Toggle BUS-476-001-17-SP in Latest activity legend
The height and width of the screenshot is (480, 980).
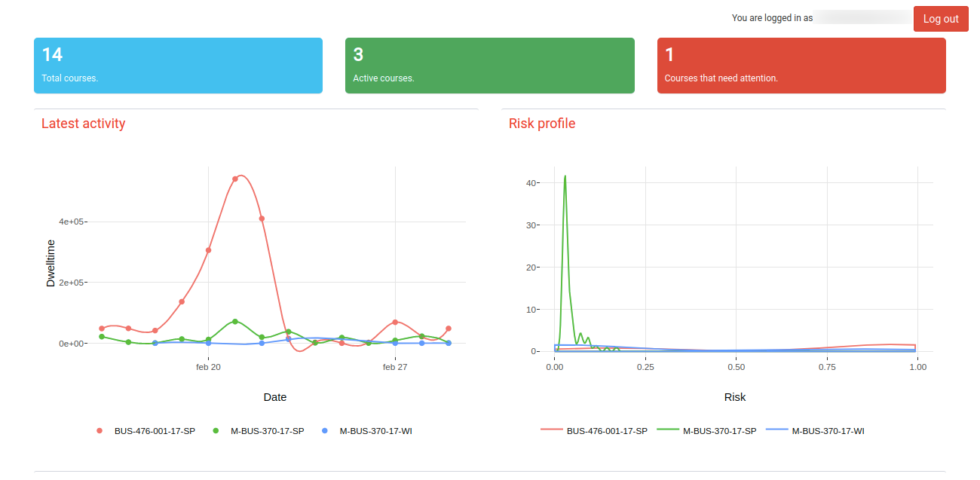pos(145,431)
